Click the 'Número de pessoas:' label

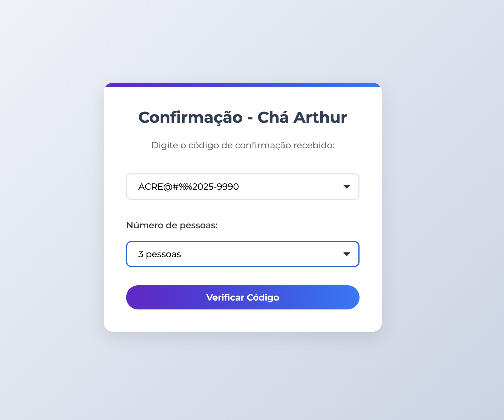tap(172, 225)
